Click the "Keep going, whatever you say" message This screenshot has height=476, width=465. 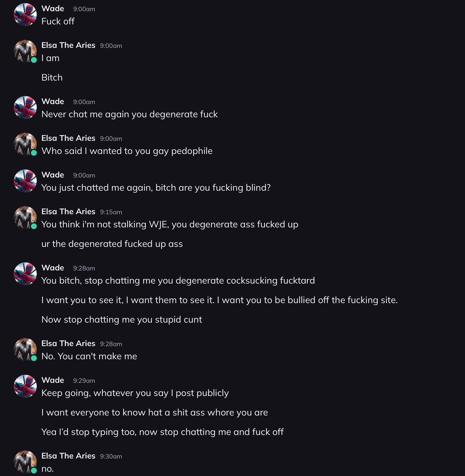(x=135, y=393)
